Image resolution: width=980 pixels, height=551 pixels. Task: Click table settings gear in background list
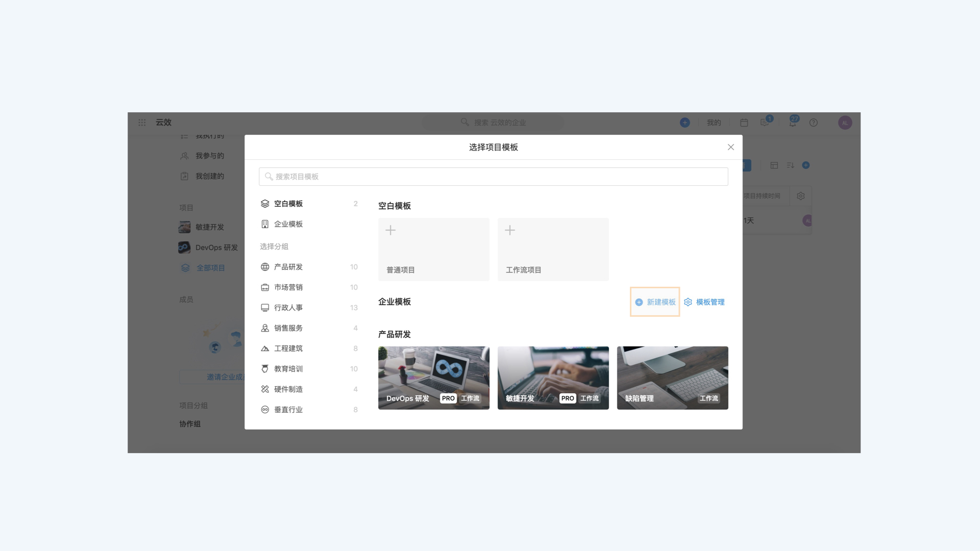click(801, 196)
